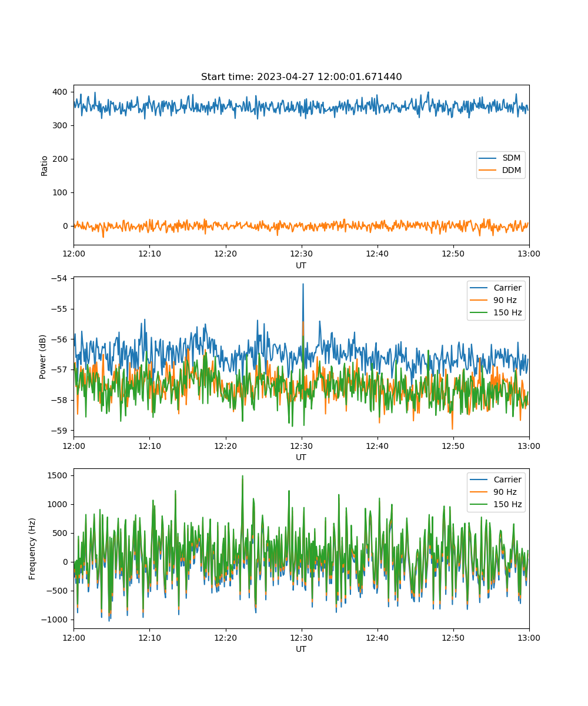Click the 'Ratio' y-axis label

pos(45,165)
